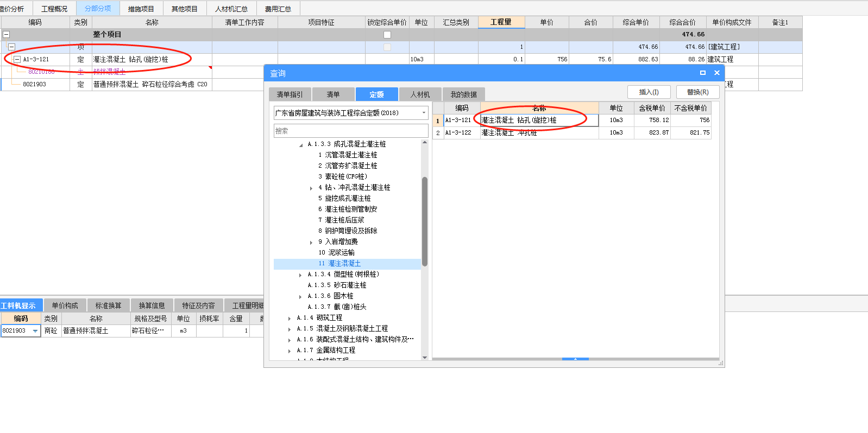
Task: Click the 替换(R) button
Action: (698, 92)
